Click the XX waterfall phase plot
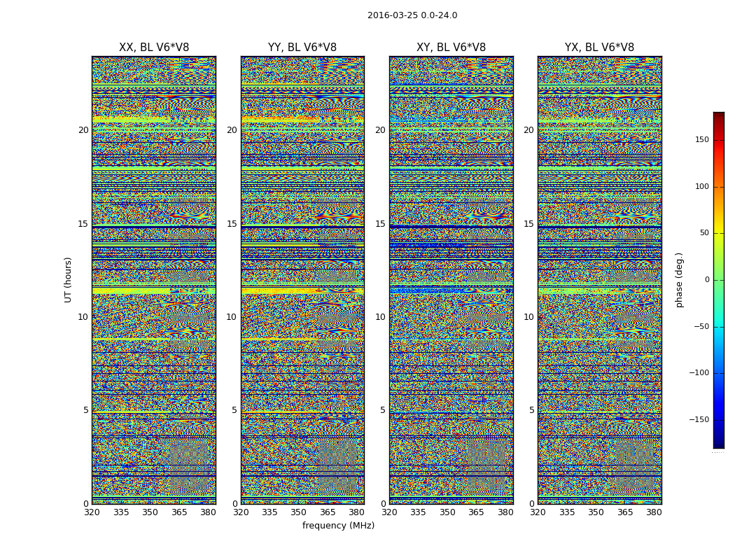Screen dimensions: 735x560 (154, 280)
